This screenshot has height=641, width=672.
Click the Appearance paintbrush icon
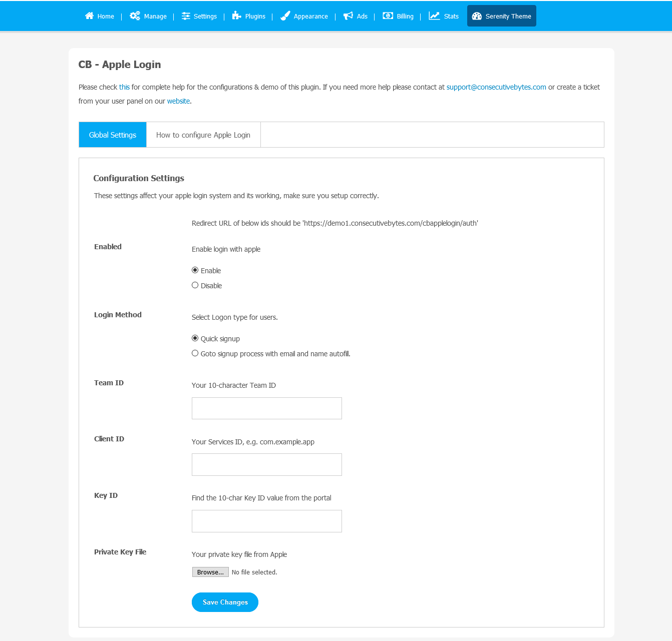point(285,16)
